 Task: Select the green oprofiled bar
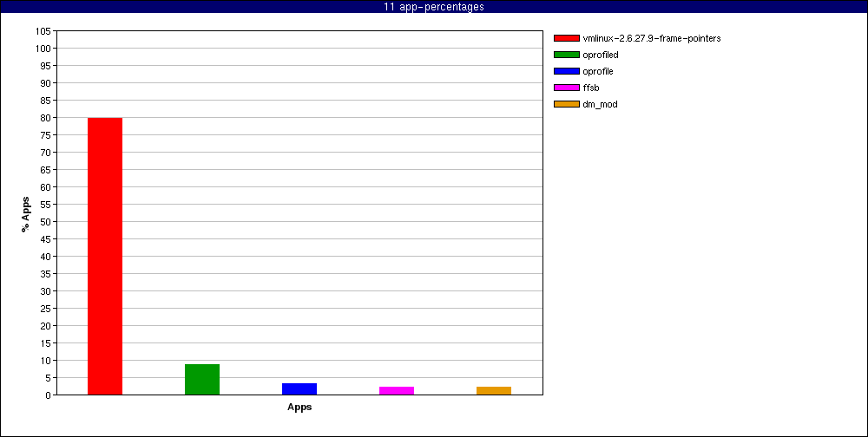(x=202, y=380)
